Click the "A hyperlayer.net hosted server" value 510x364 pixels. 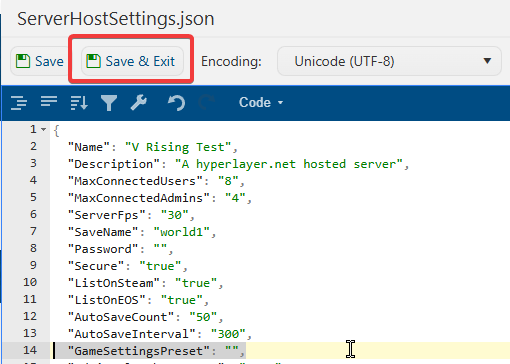coord(289,164)
